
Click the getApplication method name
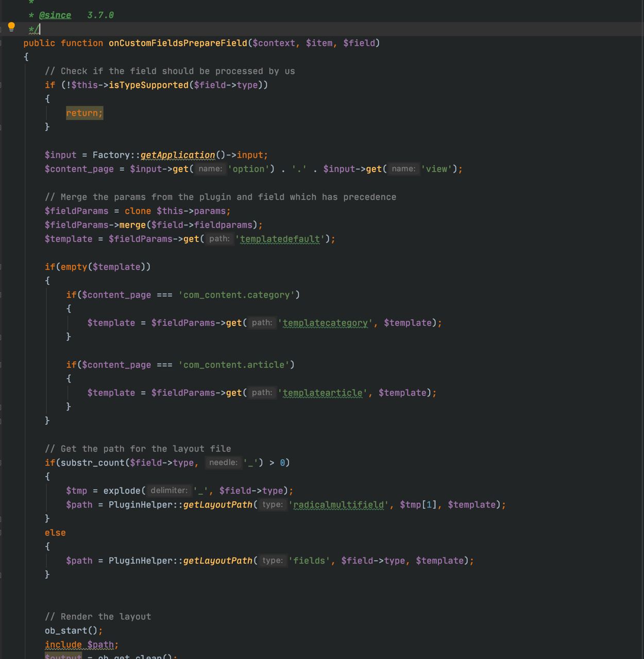(178, 155)
